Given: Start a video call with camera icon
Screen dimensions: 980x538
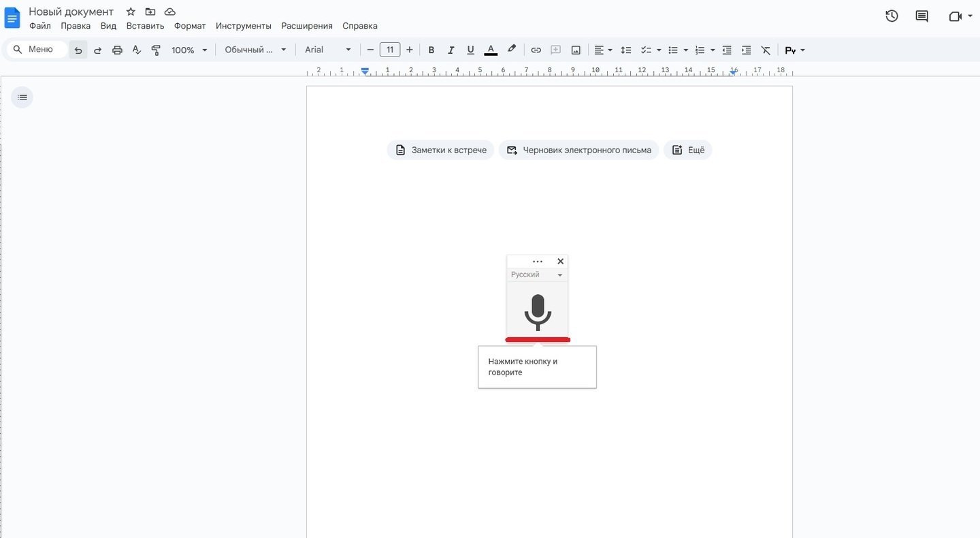Looking at the screenshot, I should tap(955, 16).
